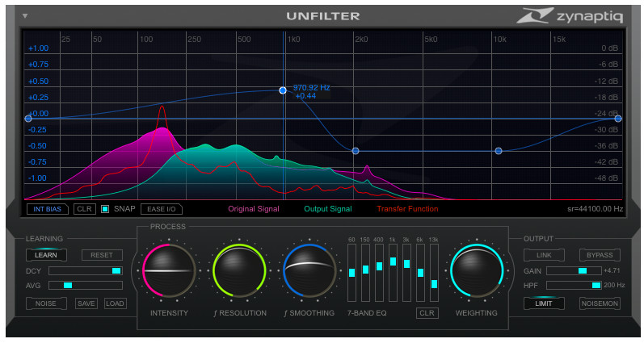This screenshot has width=644, height=343.
Task: Adjust the 3k EQ band slider
Action: coord(406,273)
